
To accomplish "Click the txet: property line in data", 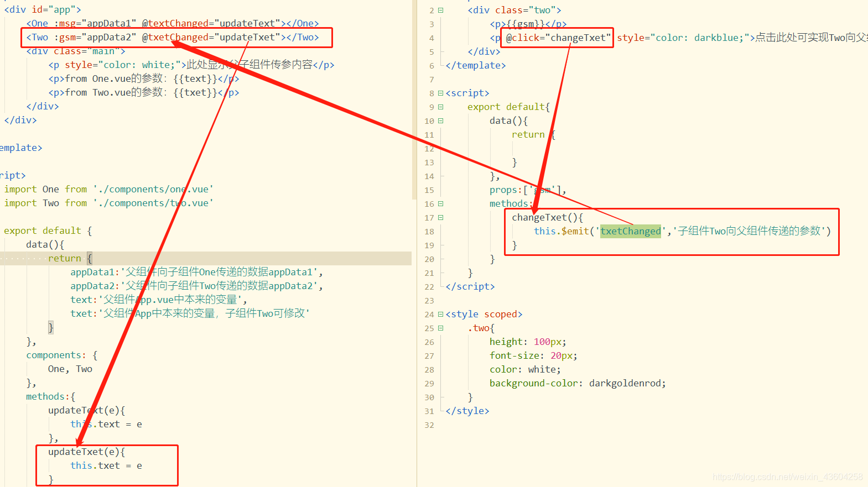I will (190, 313).
